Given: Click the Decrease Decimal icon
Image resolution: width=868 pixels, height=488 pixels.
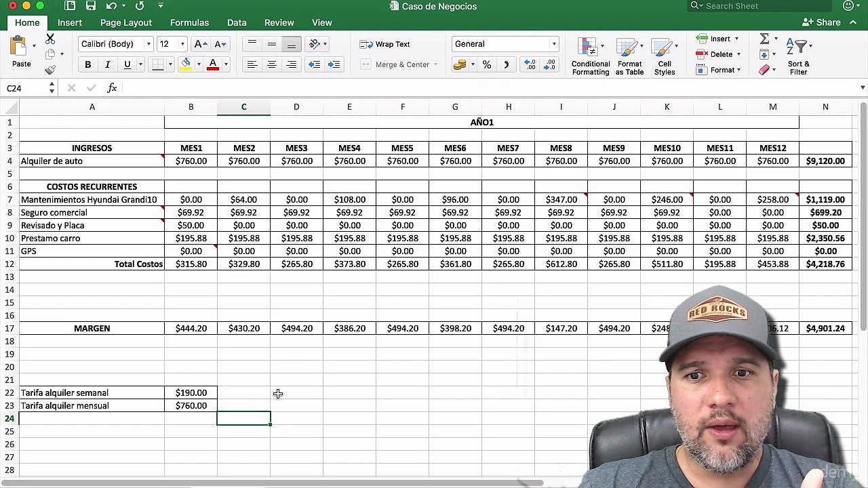Looking at the screenshot, I should pos(549,64).
